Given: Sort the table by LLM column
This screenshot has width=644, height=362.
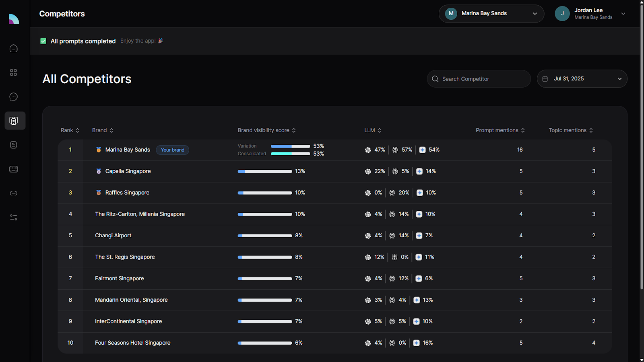Looking at the screenshot, I should pyautogui.click(x=373, y=130).
